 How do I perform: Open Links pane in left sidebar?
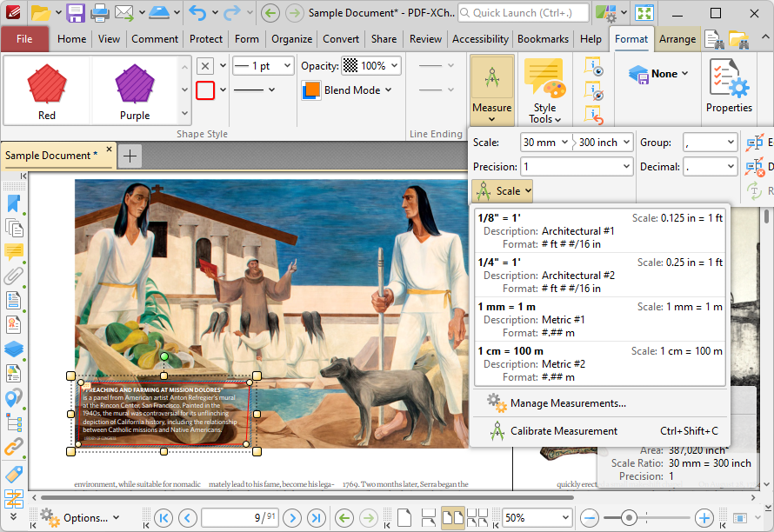coord(14,447)
